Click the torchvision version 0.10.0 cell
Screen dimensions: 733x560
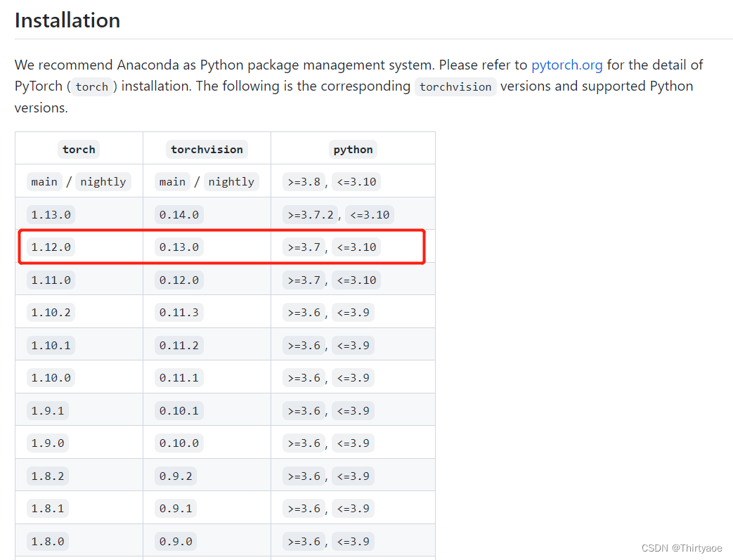click(179, 443)
